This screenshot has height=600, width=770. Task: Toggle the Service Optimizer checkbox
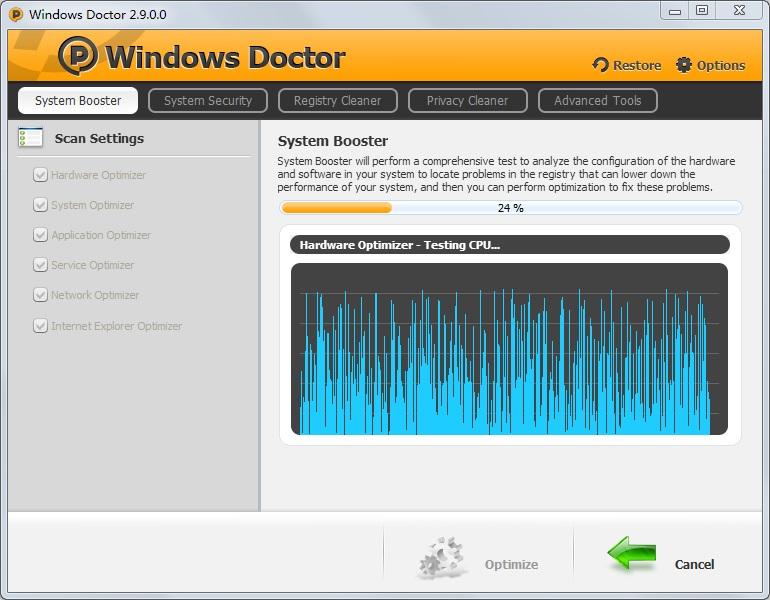[40, 265]
